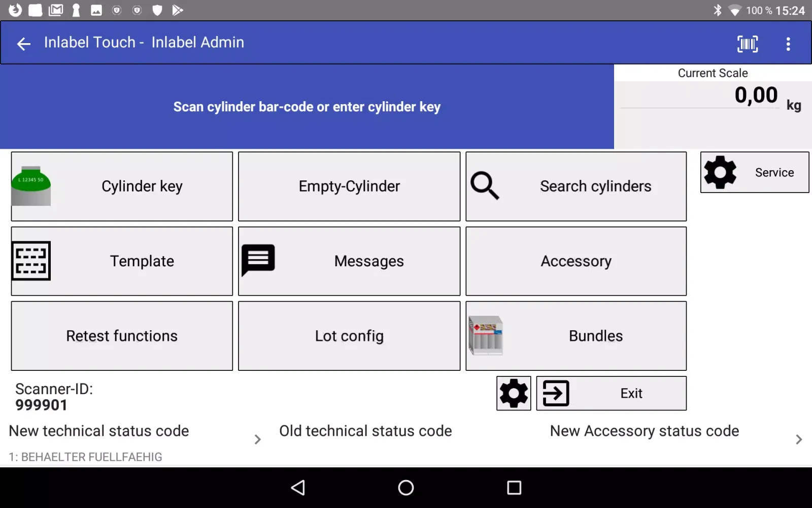This screenshot has width=812, height=508.
Task: Click the magnifier search icon
Action: click(x=485, y=185)
